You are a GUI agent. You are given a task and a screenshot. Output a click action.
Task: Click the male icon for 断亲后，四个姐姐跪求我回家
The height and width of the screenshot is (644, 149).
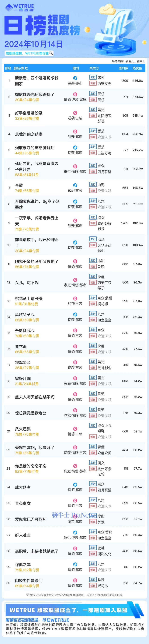pos(75,78)
